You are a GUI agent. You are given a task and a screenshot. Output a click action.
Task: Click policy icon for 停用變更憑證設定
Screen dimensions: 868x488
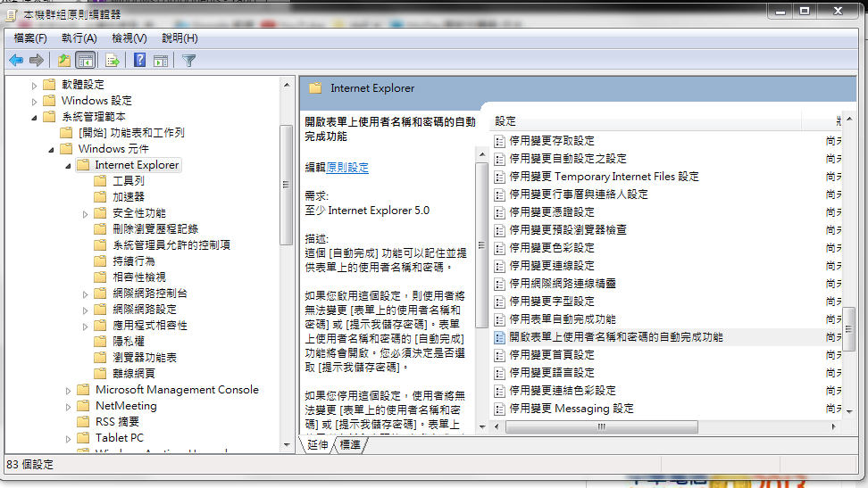pos(499,212)
